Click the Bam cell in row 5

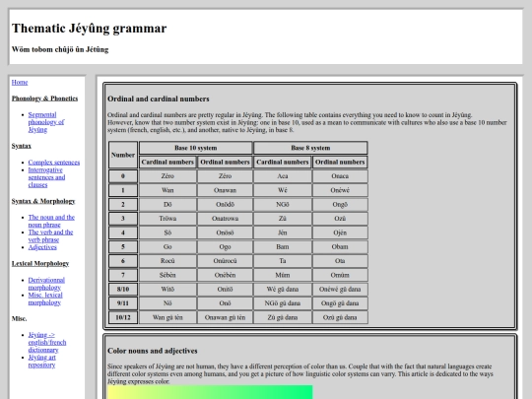pyautogui.click(x=283, y=246)
